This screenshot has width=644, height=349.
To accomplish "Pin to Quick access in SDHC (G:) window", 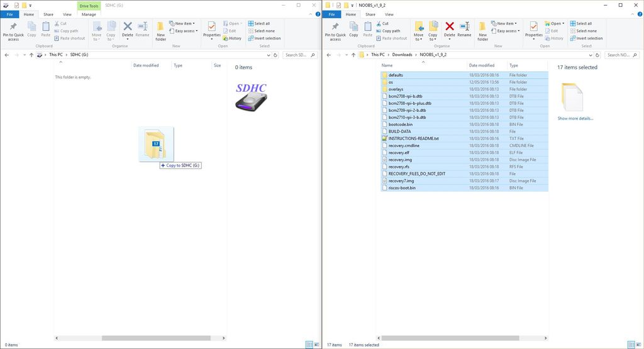I will (x=13, y=31).
